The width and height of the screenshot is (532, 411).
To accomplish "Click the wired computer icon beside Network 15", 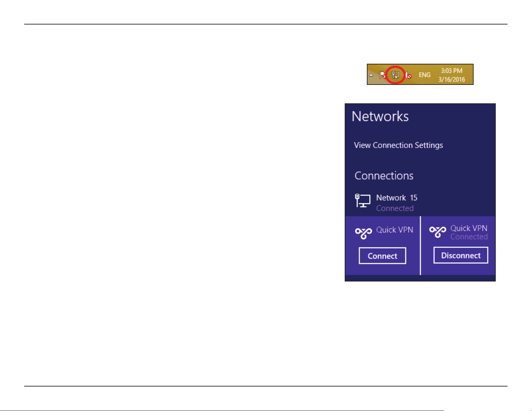I will (x=362, y=200).
